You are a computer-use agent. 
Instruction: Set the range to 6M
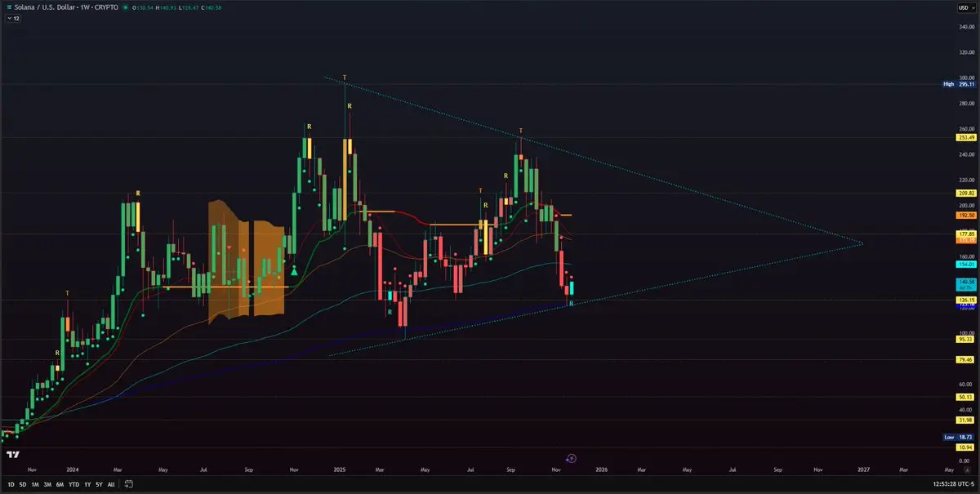(60, 484)
